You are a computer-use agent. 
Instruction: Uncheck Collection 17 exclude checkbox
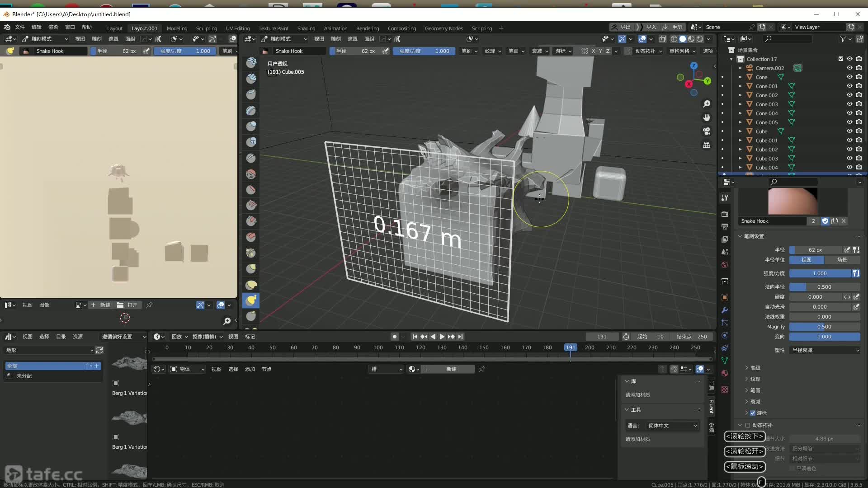841,59
